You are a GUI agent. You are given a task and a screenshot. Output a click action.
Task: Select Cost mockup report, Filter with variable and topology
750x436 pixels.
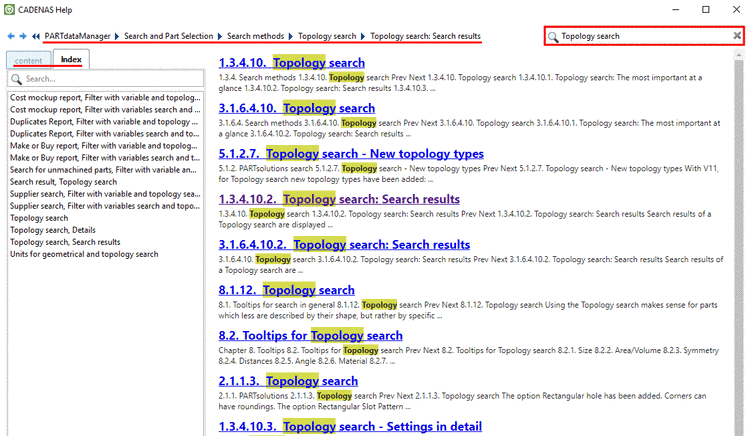tap(105, 98)
